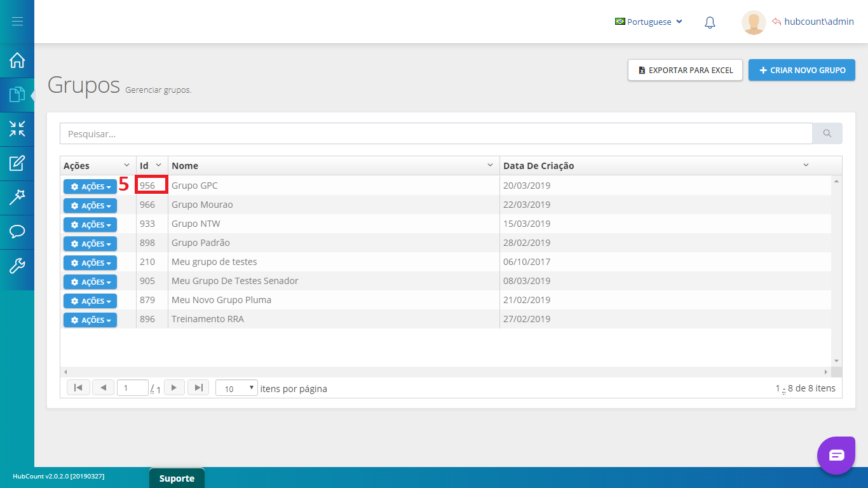Click the date cell 27/02/2019
Viewport: 868px width, 488px height.
665,319
